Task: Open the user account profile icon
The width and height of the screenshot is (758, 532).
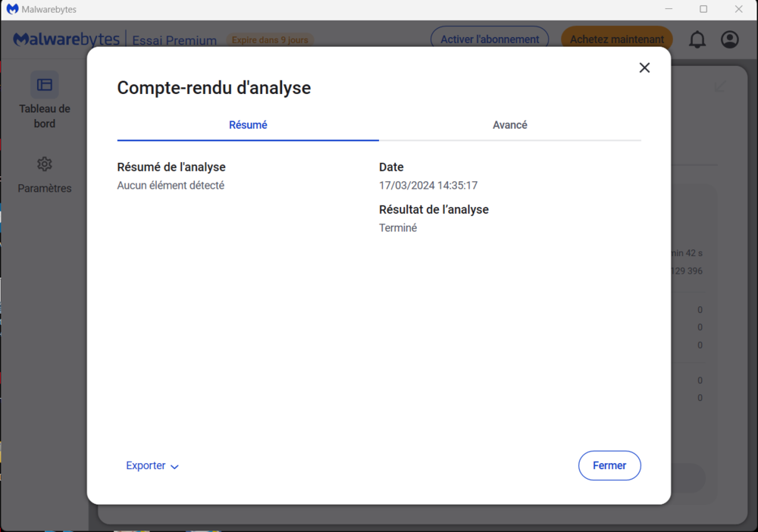Action: click(729, 39)
